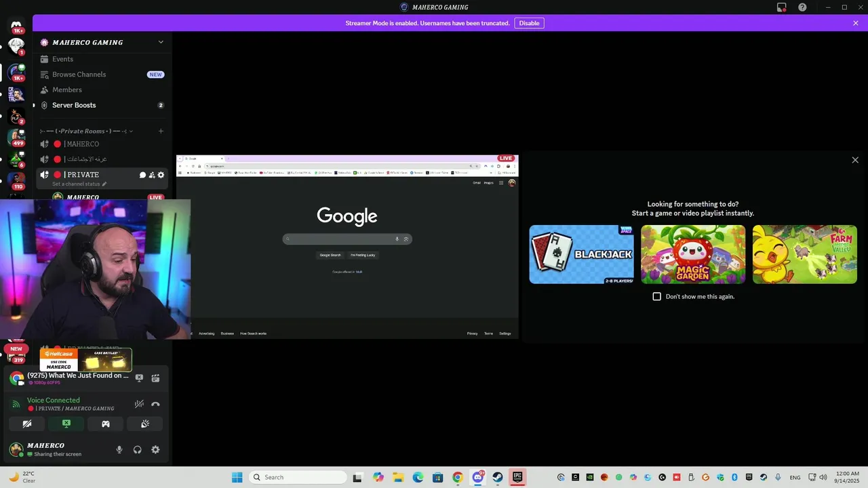Open Discord inbox icon in title bar
The width and height of the screenshot is (868, 488).
(x=782, y=7)
